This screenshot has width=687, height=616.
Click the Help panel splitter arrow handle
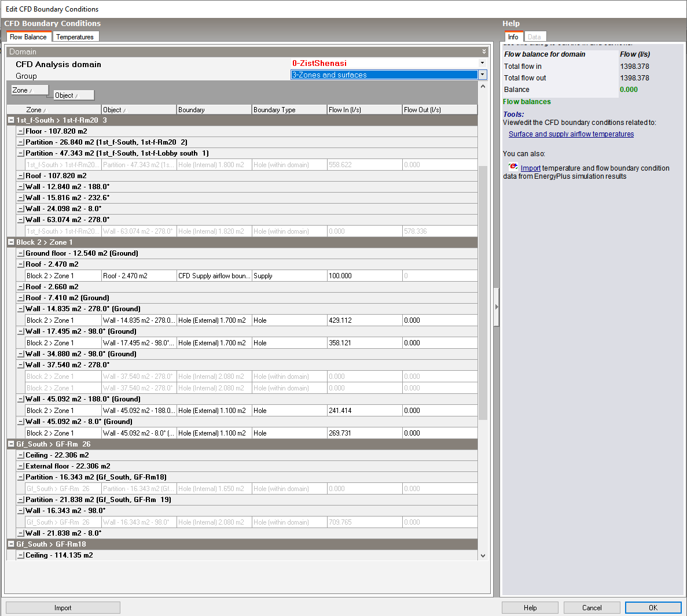point(497,307)
